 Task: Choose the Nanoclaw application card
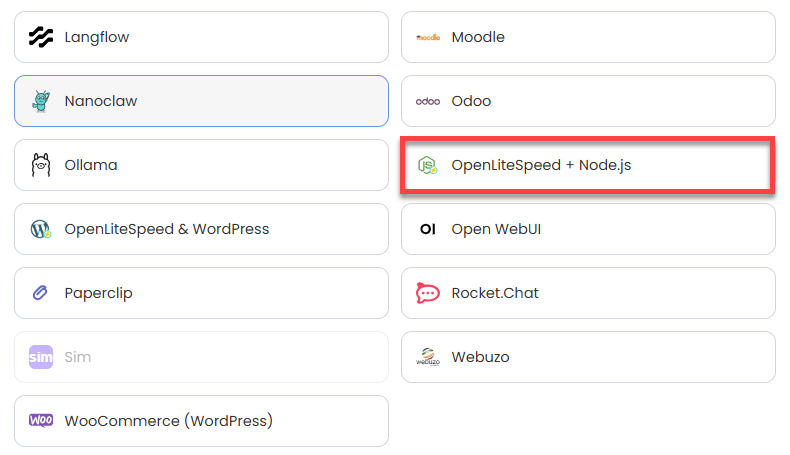202,101
